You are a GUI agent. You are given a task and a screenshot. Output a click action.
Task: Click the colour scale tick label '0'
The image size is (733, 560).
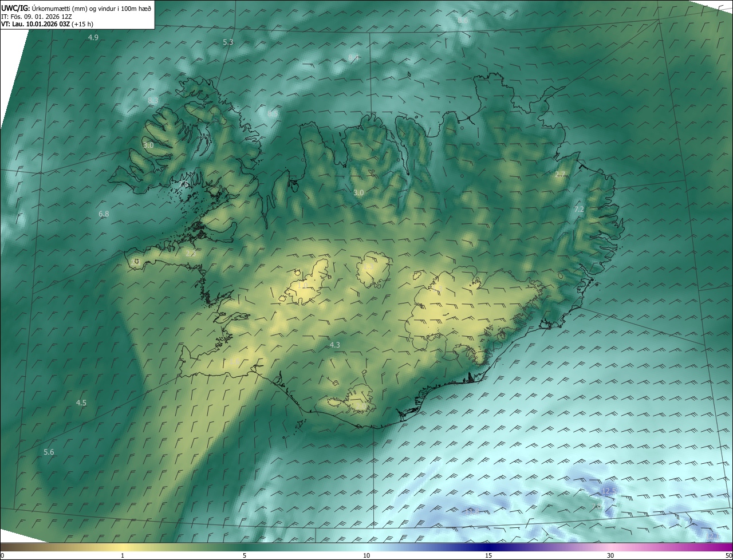click(x=2, y=556)
